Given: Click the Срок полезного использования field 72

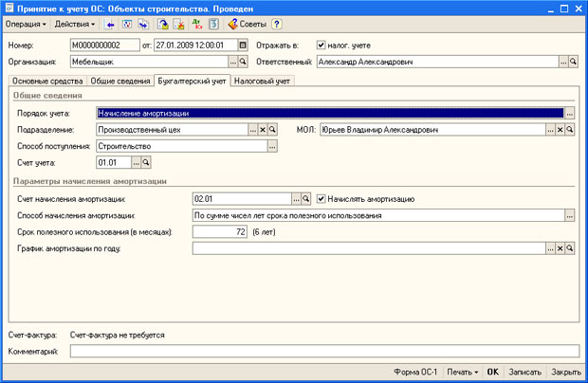Looking at the screenshot, I should tap(220, 232).
